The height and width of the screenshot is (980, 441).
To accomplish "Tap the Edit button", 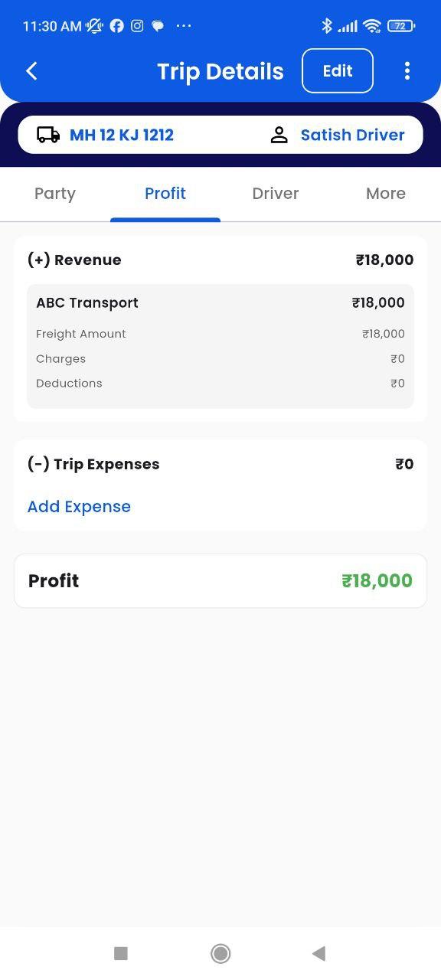I will (337, 70).
